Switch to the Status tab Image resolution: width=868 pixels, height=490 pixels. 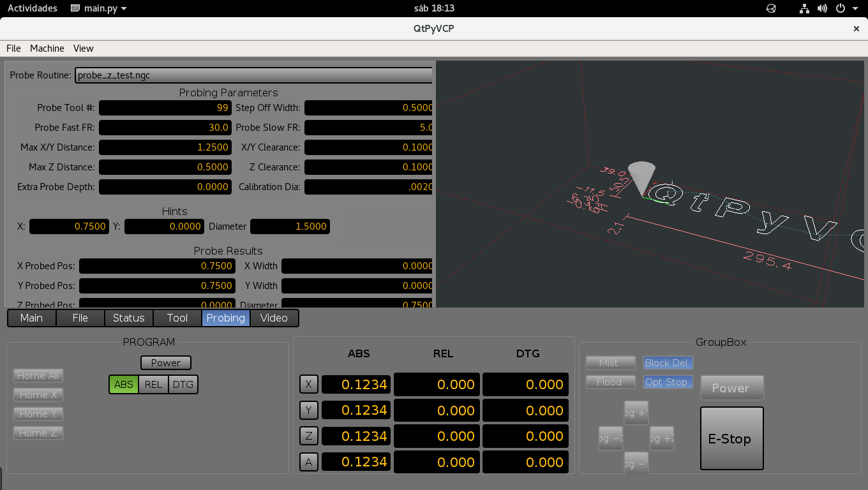129,318
